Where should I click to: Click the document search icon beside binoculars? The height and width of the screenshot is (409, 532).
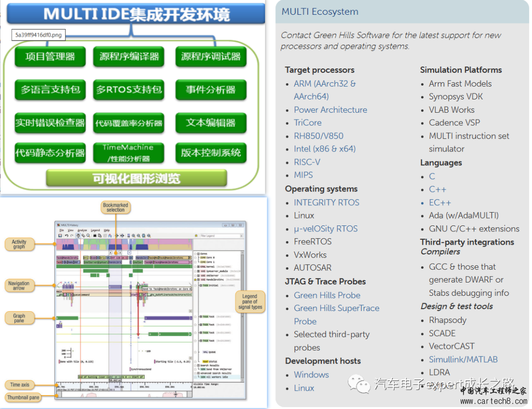coord(100,235)
